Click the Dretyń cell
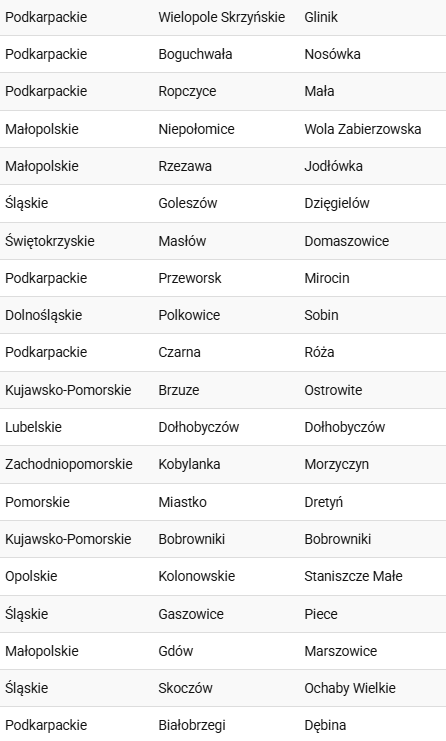Viewport: 446px width, 741px height. [323, 502]
